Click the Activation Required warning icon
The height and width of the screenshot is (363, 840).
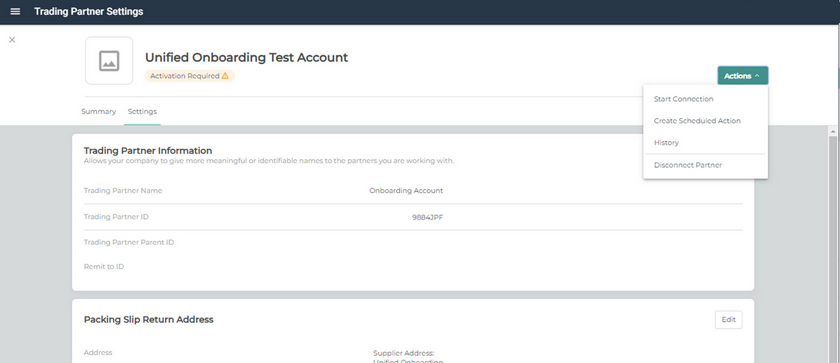point(225,76)
